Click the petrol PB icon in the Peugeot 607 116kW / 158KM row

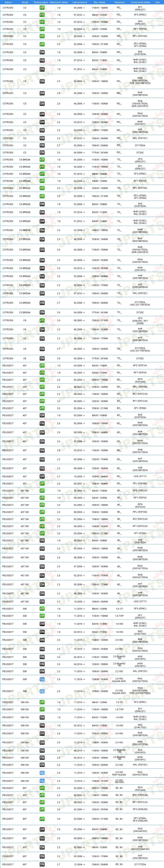(42, 795)
